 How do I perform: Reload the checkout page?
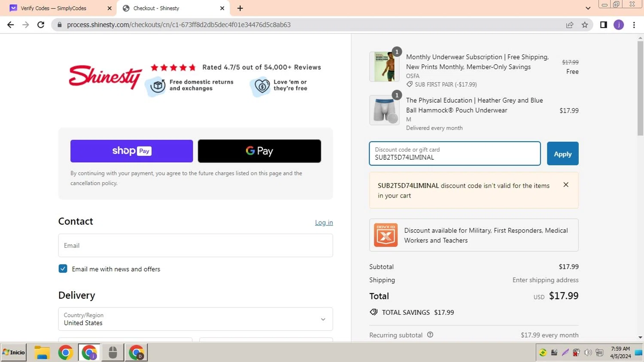41,25
